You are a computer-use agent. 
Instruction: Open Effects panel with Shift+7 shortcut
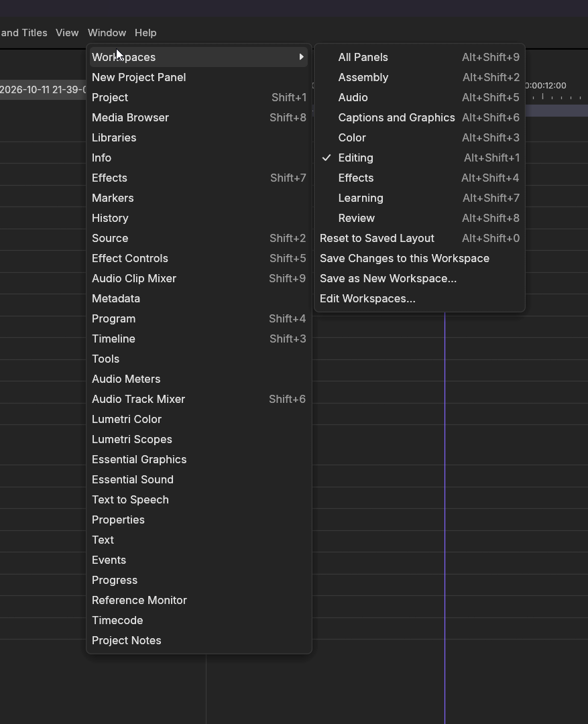point(198,178)
